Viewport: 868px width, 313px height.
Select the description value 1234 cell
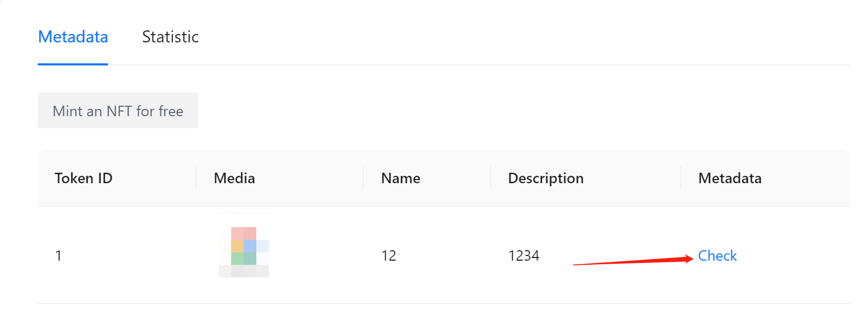point(524,255)
